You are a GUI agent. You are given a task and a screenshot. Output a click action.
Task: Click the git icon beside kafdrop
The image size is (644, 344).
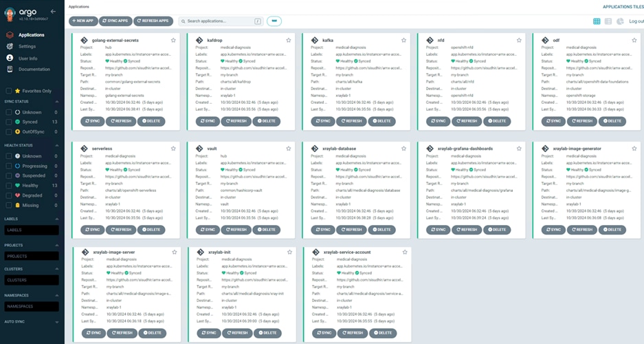point(199,41)
